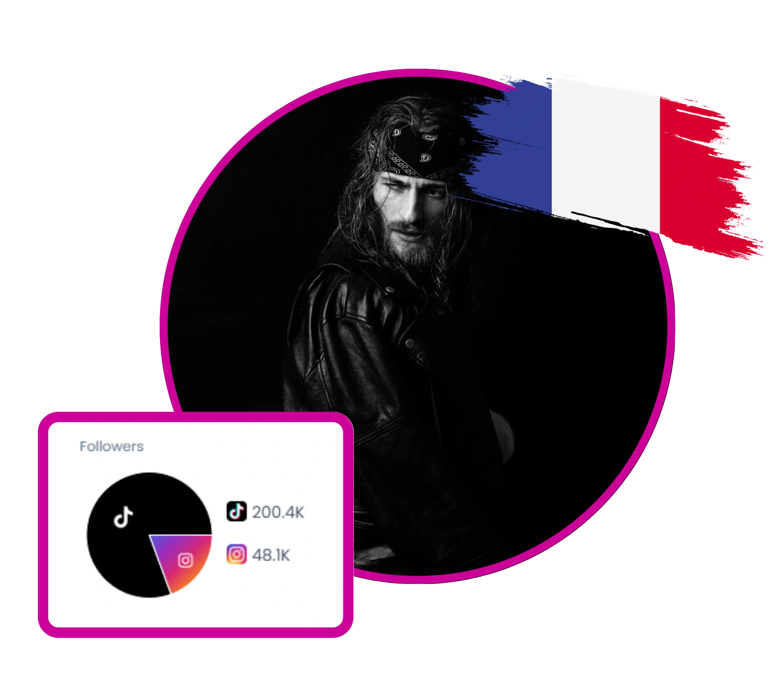This screenshot has height=687, width=784.
Task: Click the TikTok icon beside 200.4K
Action: 236,511
